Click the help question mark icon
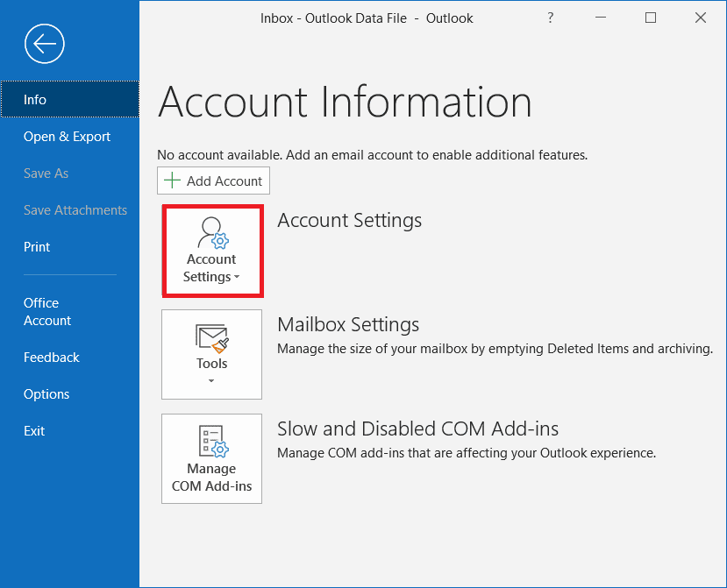The height and width of the screenshot is (588, 727). (551, 18)
